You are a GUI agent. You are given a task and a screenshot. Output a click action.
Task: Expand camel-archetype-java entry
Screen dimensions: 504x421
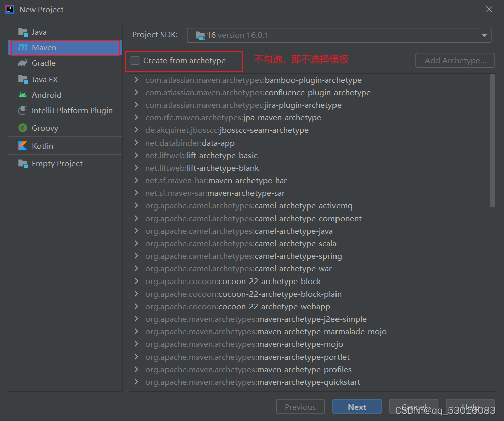point(136,231)
